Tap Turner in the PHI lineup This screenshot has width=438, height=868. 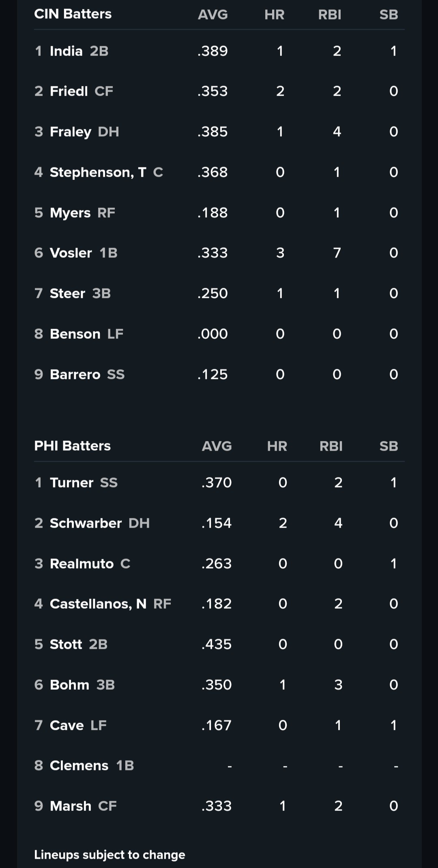(72, 483)
